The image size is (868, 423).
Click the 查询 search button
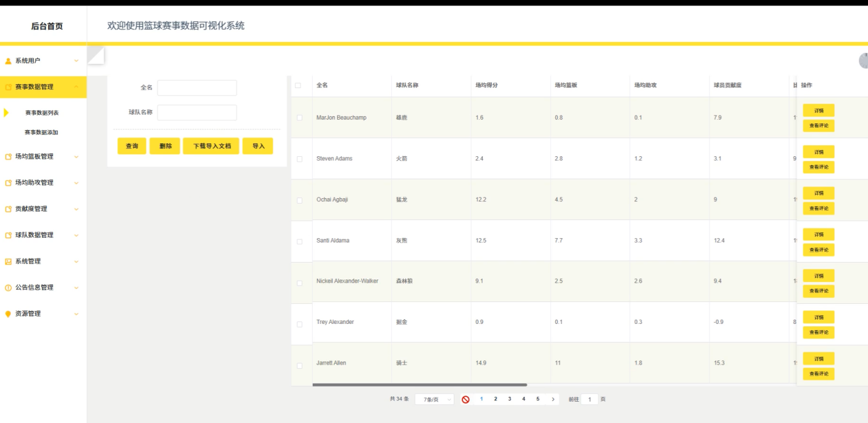point(132,146)
